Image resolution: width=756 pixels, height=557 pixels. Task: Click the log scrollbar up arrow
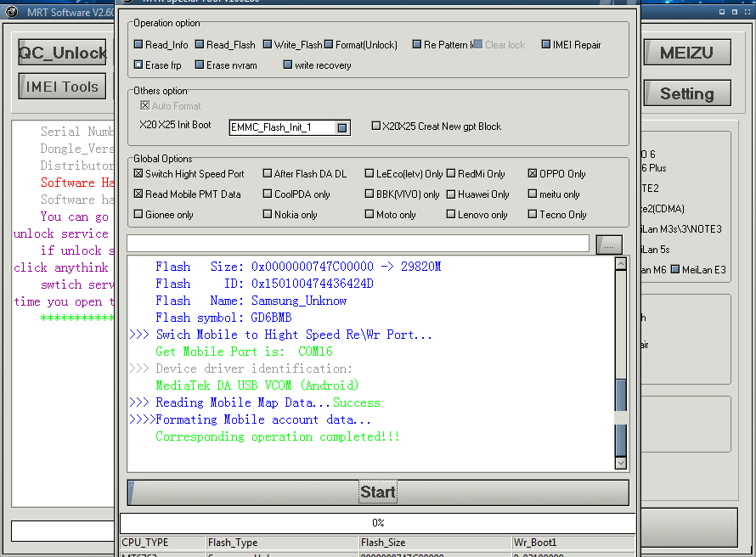pos(621,263)
